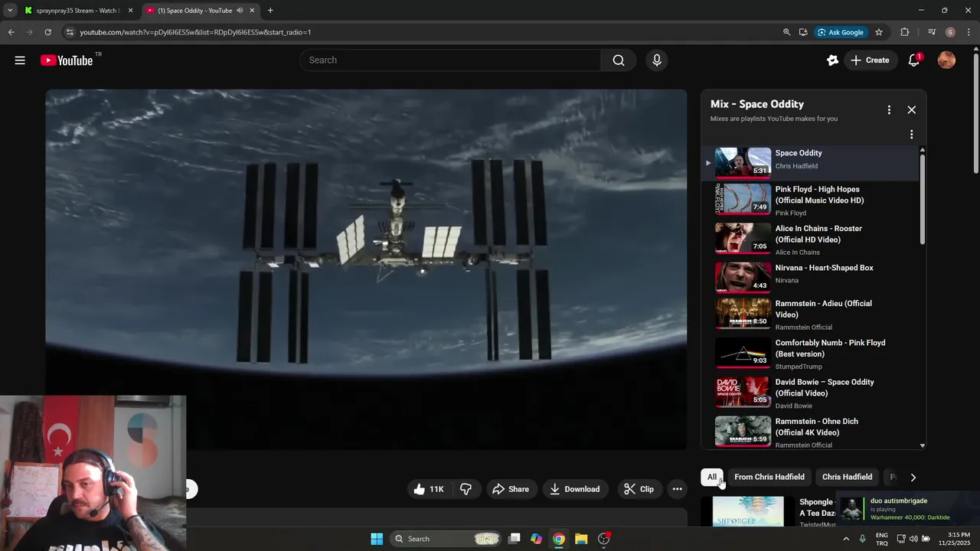Image resolution: width=980 pixels, height=551 pixels.
Task: Select the All filter chip
Action: point(712,477)
